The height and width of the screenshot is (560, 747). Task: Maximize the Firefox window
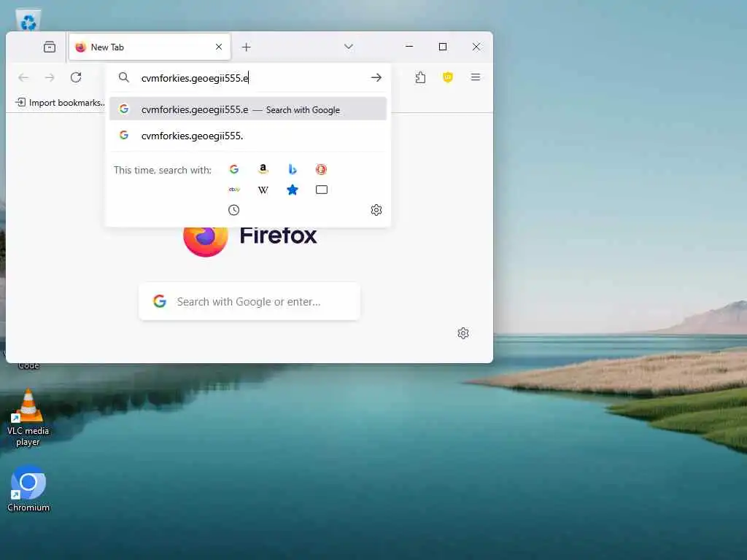coord(443,47)
